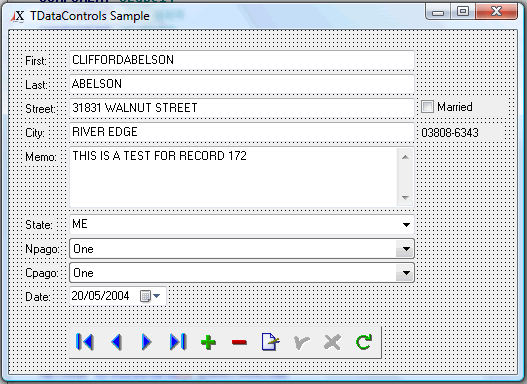Image resolution: width=527 pixels, height=384 pixels.
Task: Open the Date picker calendar dropdown
Action: tap(150, 296)
